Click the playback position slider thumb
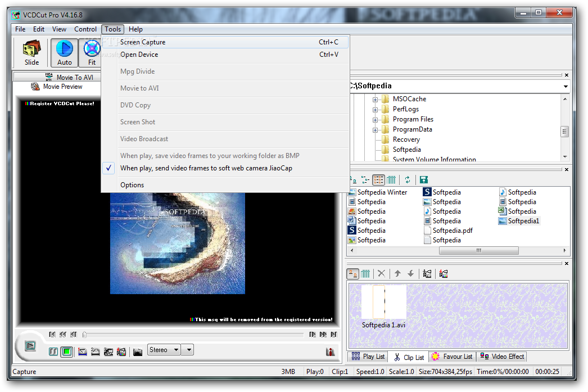Image resolution: width=588 pixels, height=392 pixels. click(84, 335)
